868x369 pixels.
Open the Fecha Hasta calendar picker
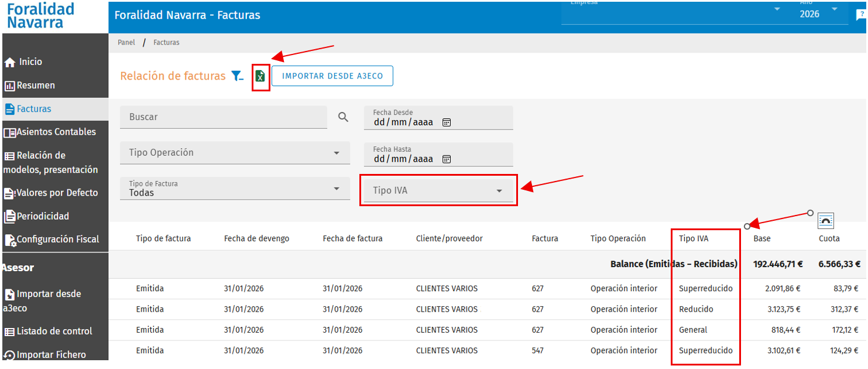pos(447,159)
